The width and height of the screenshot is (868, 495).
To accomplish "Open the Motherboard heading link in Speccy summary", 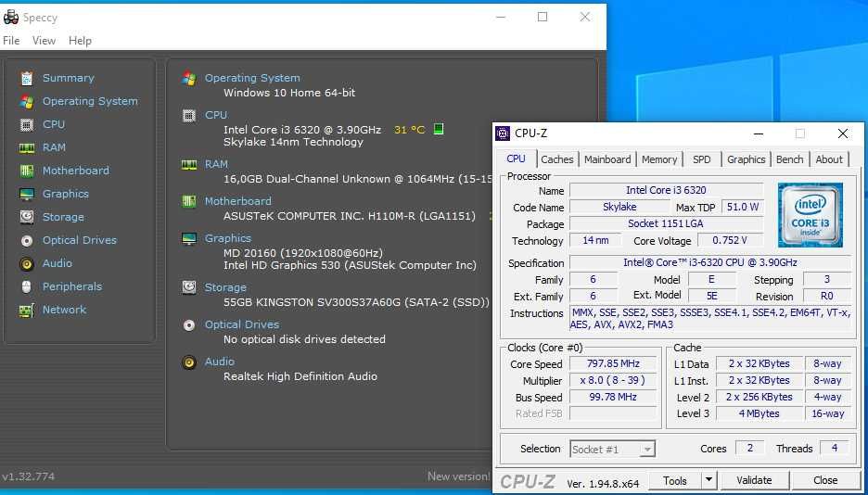I will [238, 201].
